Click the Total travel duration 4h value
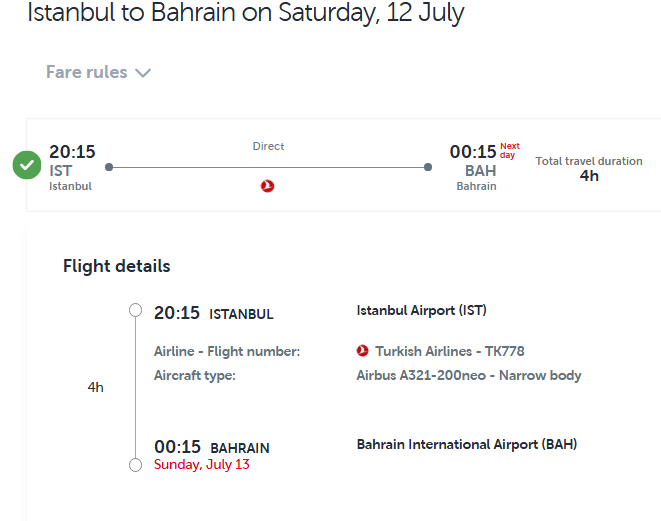The image size is (661, 521). click(x=589, y=176)
